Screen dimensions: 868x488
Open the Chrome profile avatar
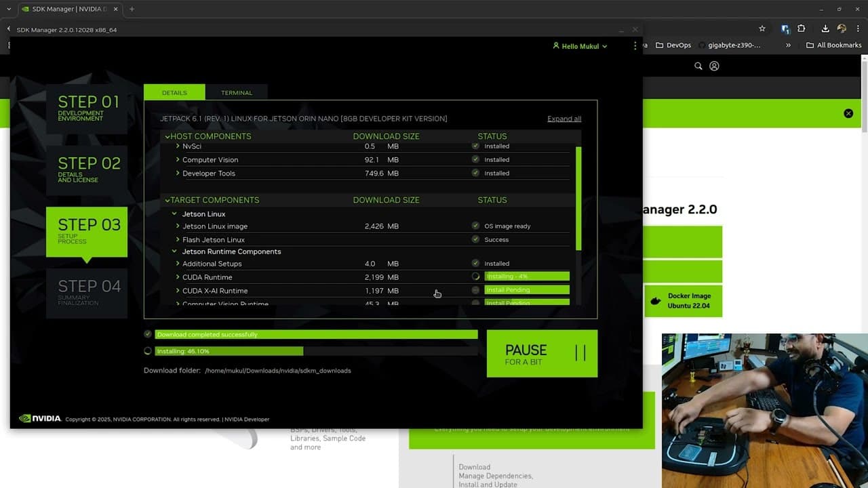842,28
